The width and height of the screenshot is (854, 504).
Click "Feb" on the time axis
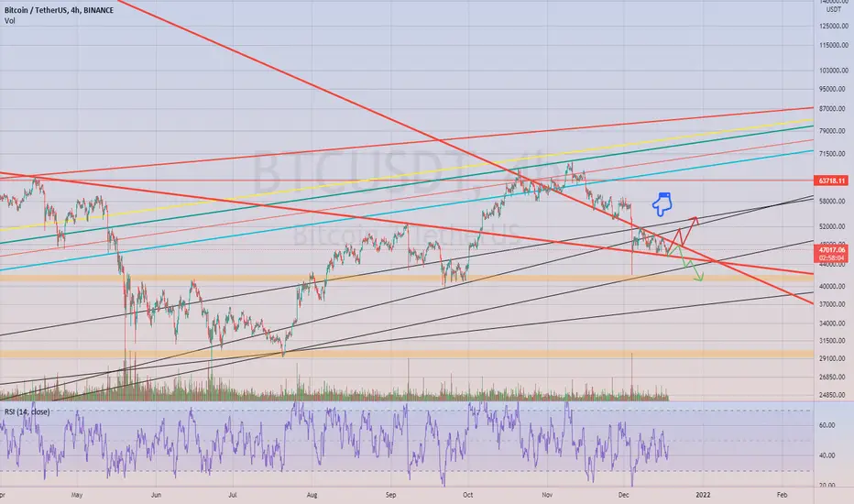coord(782,495)
